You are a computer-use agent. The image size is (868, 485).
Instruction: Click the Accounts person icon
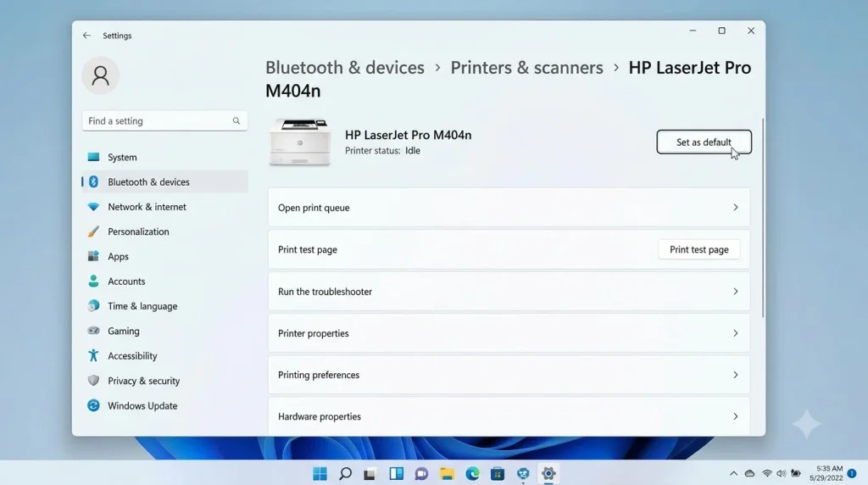point(93,282)
